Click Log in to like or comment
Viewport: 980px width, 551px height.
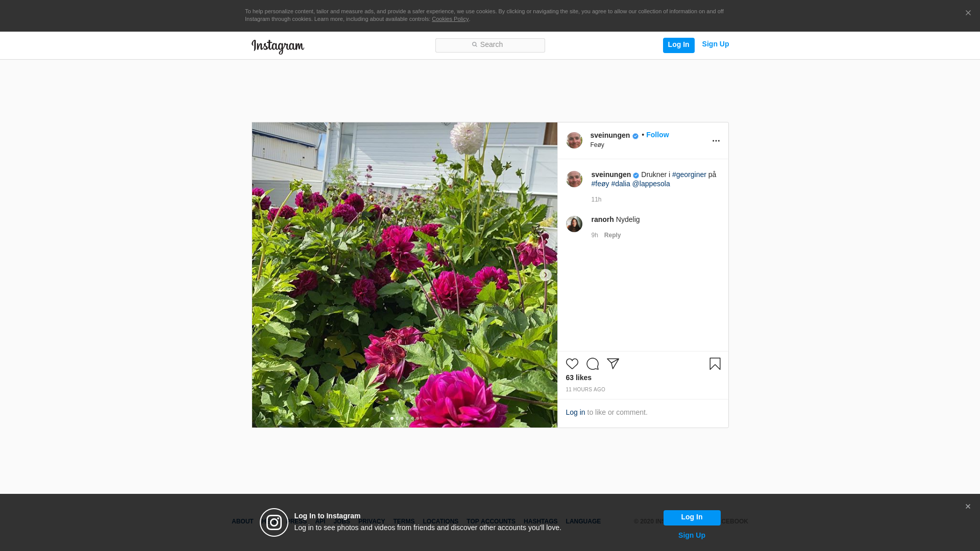click(575, 412)
